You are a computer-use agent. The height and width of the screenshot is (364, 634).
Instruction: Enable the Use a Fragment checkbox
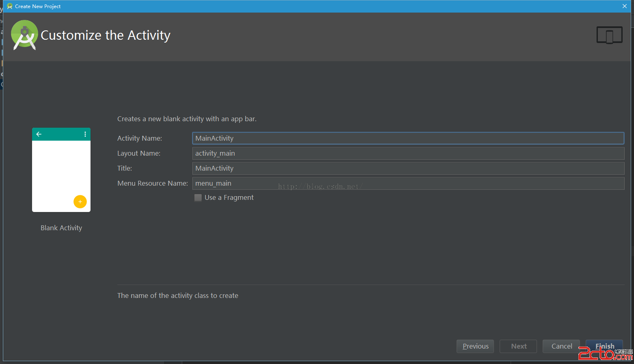pos(198,198)
